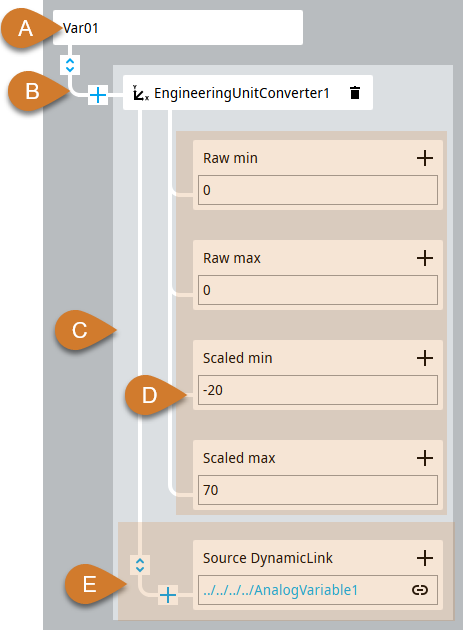Click blue plus left of EngineeringUnitConverter1
463x630 pixels.
point(98,95)
